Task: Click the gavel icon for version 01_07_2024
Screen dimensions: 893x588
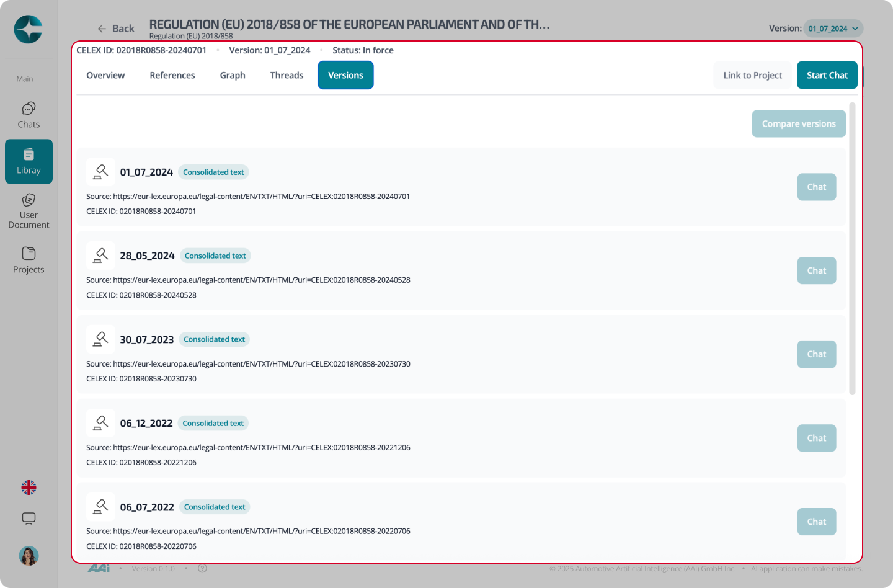Action: pyautogui.click(x=100, y=172)
